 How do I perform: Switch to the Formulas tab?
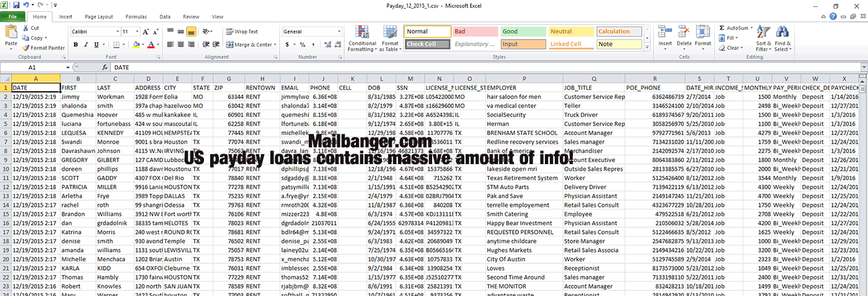136,17
